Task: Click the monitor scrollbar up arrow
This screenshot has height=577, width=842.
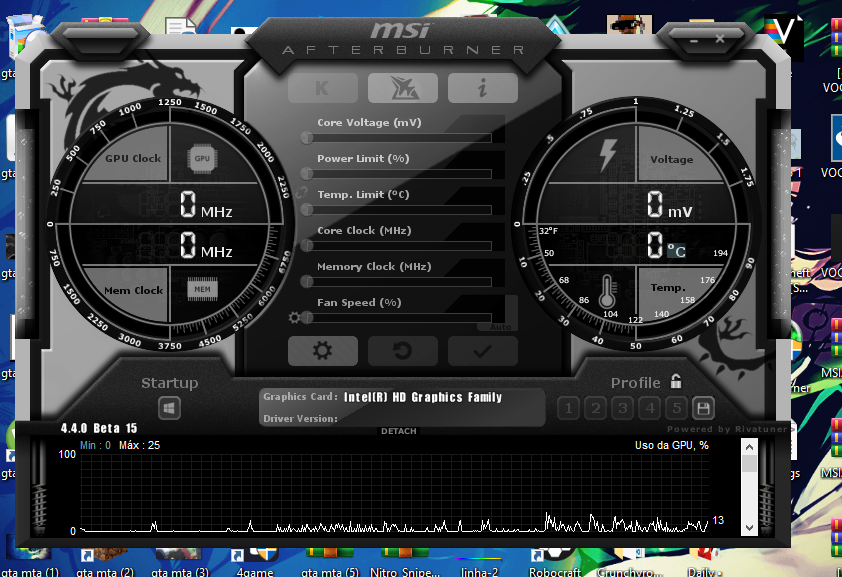Action: [749, 447]
